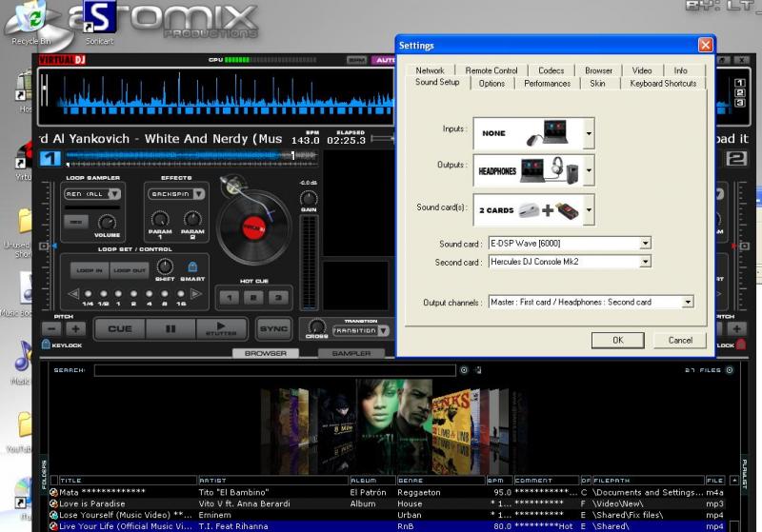Switch to the Sampler panel tab
Screen dimensions: 762x532
pyautogui.click(x=351, y=353)
